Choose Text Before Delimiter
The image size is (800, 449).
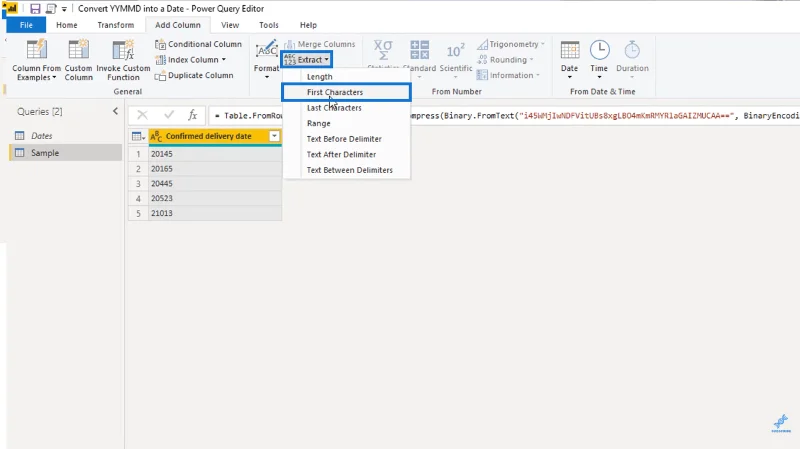(x=346, y=139)
